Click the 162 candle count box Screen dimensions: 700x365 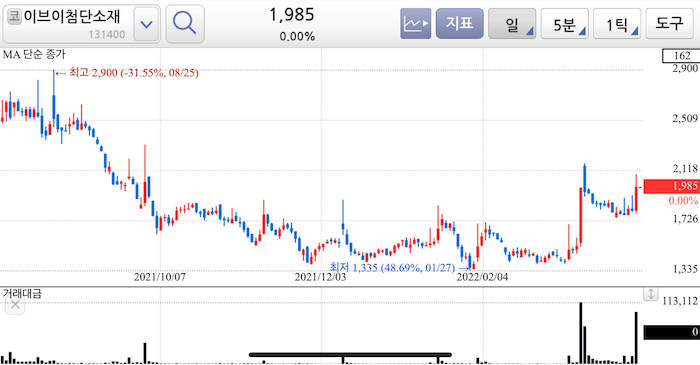coord(681,56)
